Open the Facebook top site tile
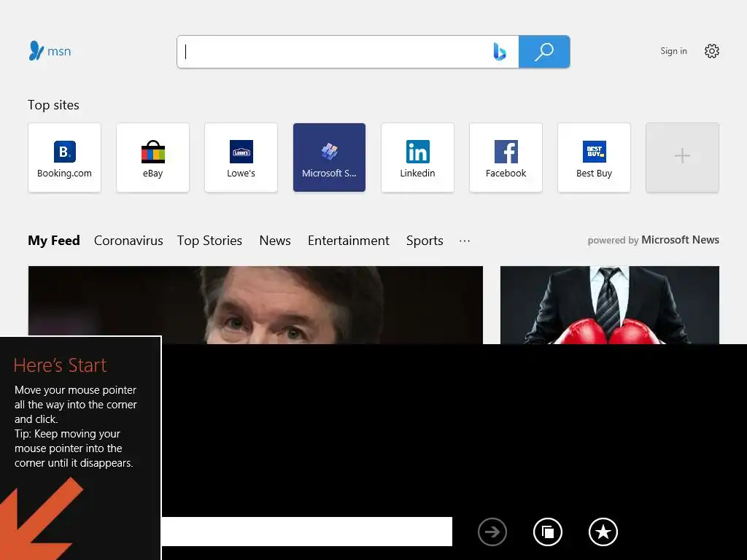The width and height of the screenshot is (747, 560). click(x=506, y=157)
